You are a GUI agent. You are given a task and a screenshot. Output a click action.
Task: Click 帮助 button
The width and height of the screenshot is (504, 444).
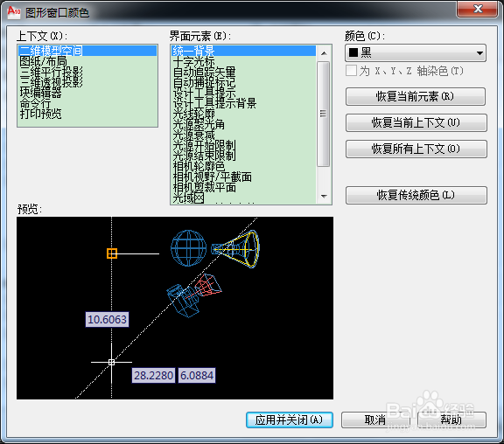pyautogui.click(x=451, y=420)
